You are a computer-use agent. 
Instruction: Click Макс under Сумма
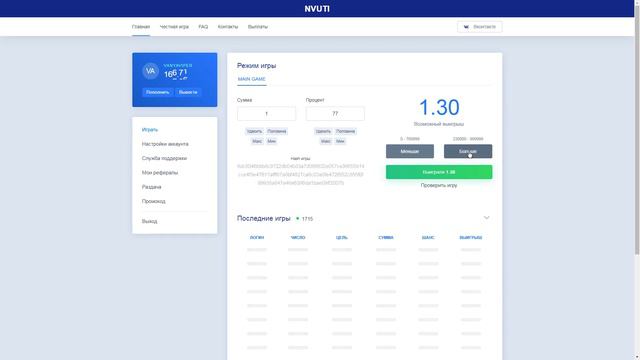click(x=257, y=141)
